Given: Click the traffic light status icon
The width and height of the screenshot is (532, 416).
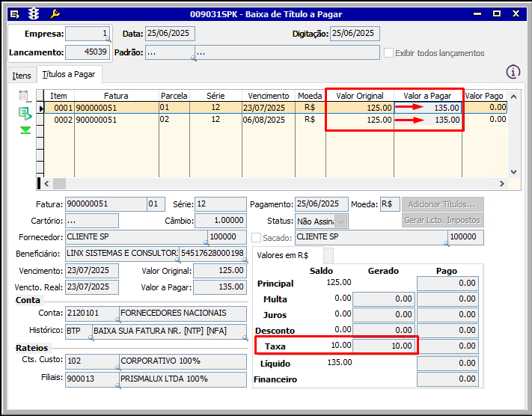Looking at the screenshot, I should (34, 13).
